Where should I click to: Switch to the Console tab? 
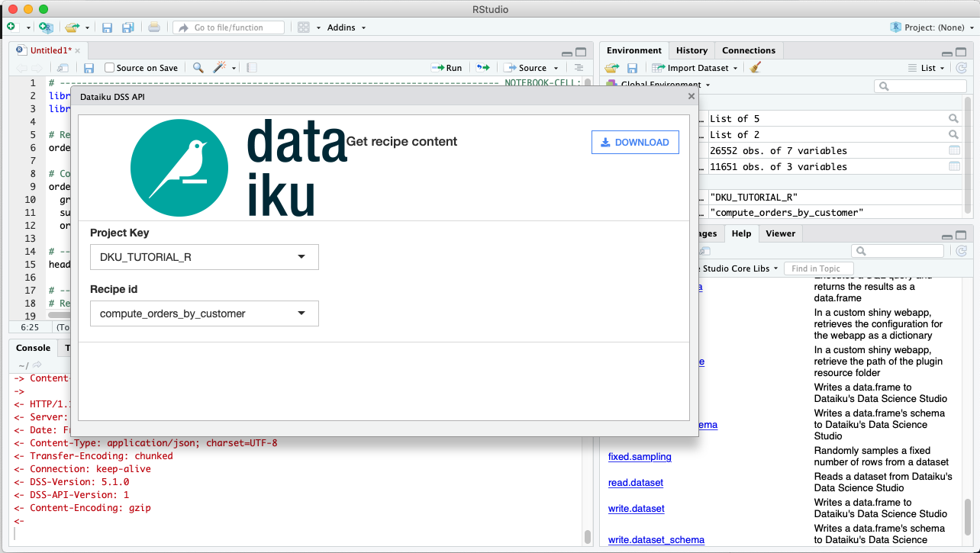tap(33, 348)
